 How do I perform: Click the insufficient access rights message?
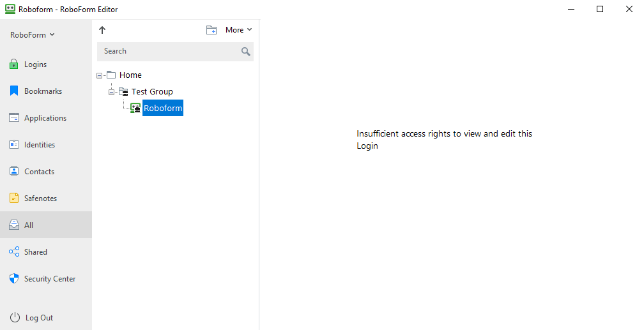(444, 140)
